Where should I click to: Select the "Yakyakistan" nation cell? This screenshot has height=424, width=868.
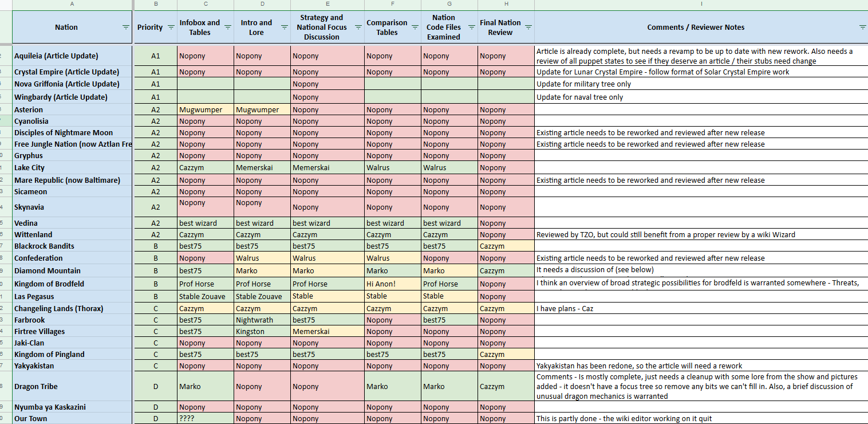pos(72,366)
